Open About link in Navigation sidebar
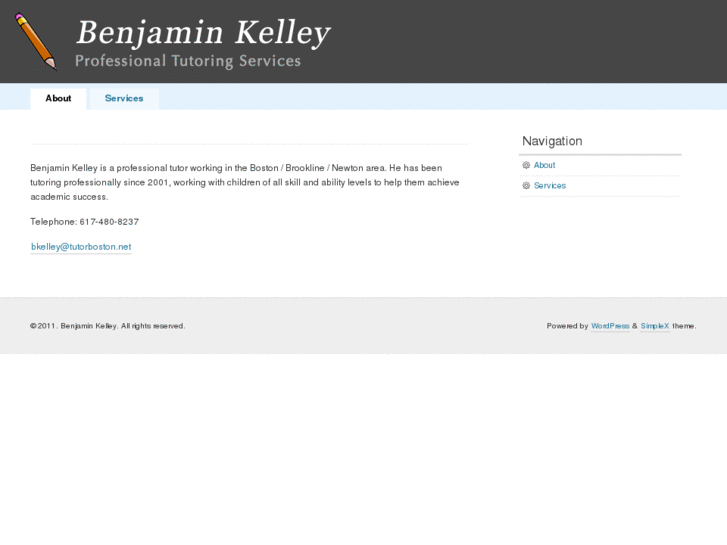 544,165
